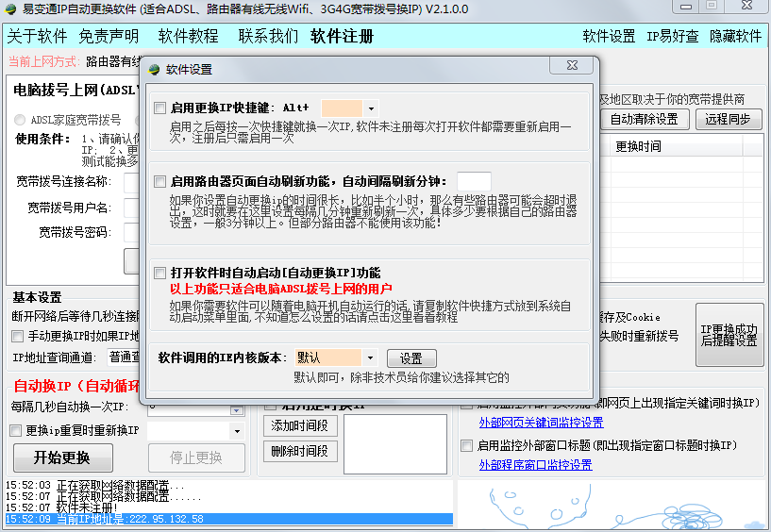Open dropdown beside 更换ip重复时重新换IP
Screen dimensions: 771x532
(x=236, y=431)
